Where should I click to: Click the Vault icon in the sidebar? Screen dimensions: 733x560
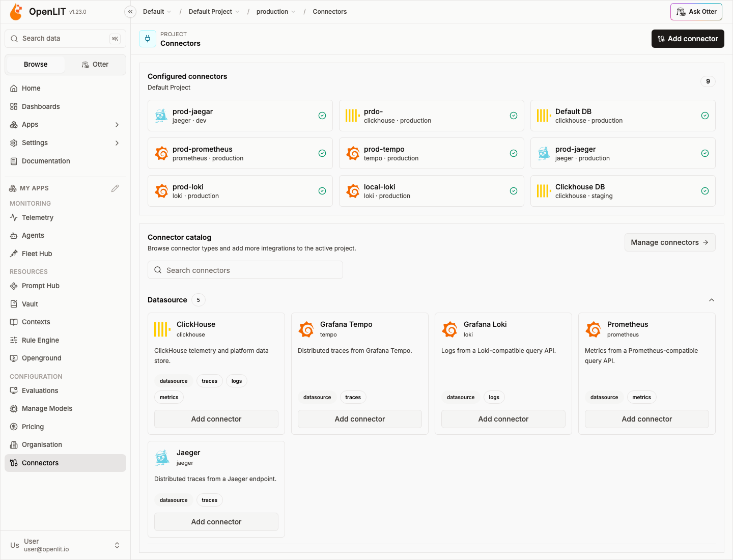point(14,304)
